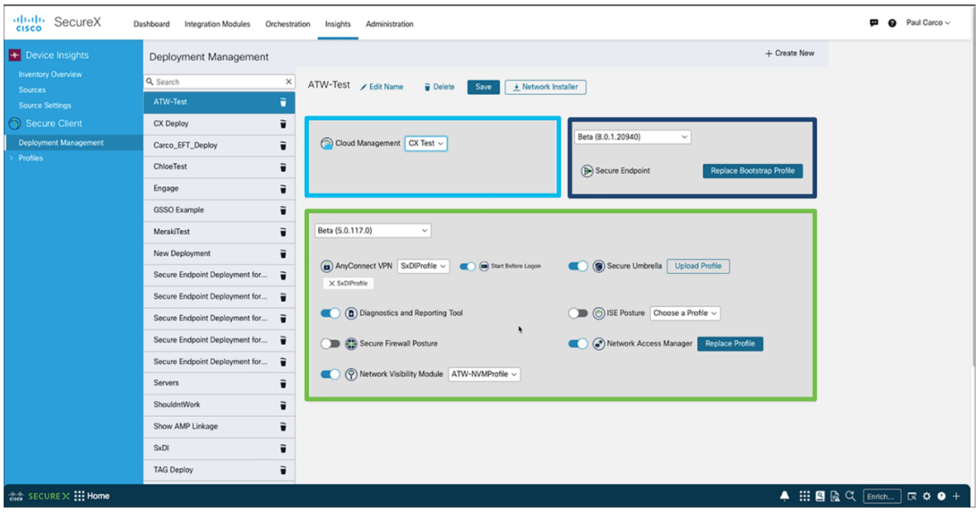Enable the Secure Firewall Posture toggle
Image resolution: width=980 pixels, height=512 pixels.
331,344
